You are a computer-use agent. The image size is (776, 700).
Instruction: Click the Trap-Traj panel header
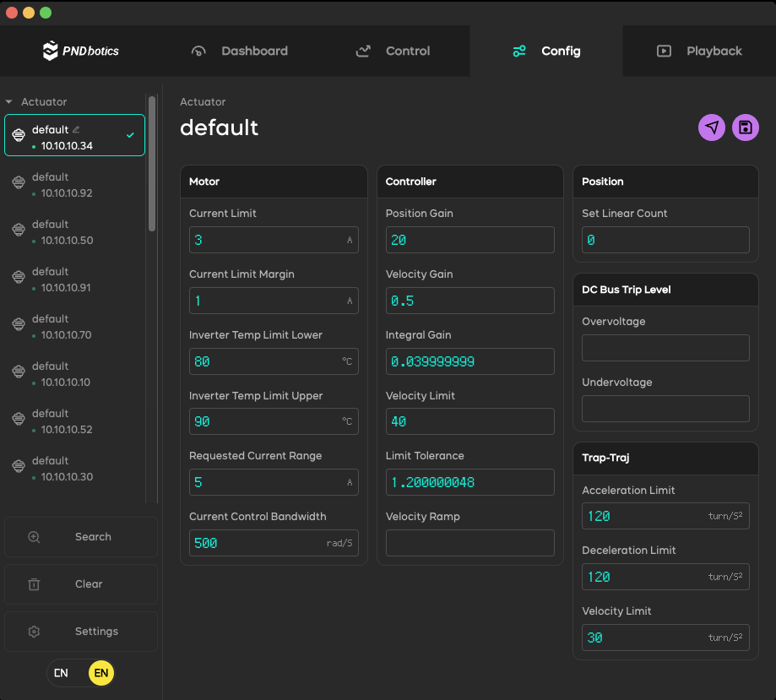click(665, 458)
